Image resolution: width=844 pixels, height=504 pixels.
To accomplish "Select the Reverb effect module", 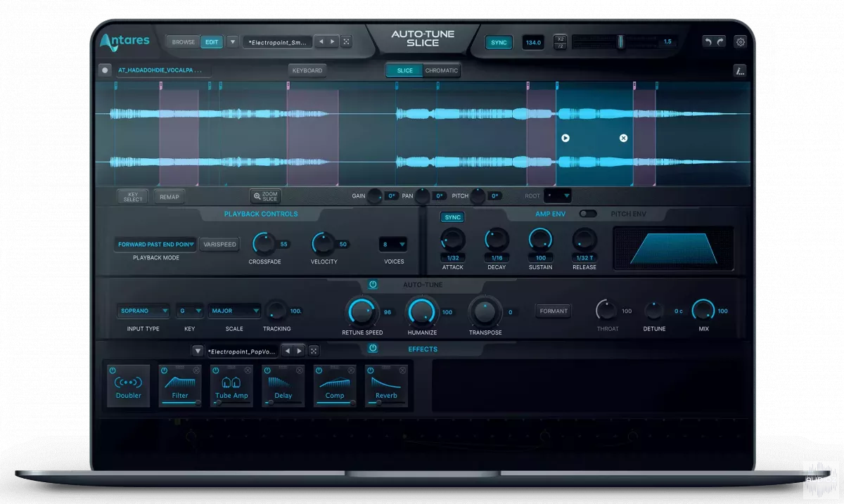I will pyautogui.click(x=386, y=386).
